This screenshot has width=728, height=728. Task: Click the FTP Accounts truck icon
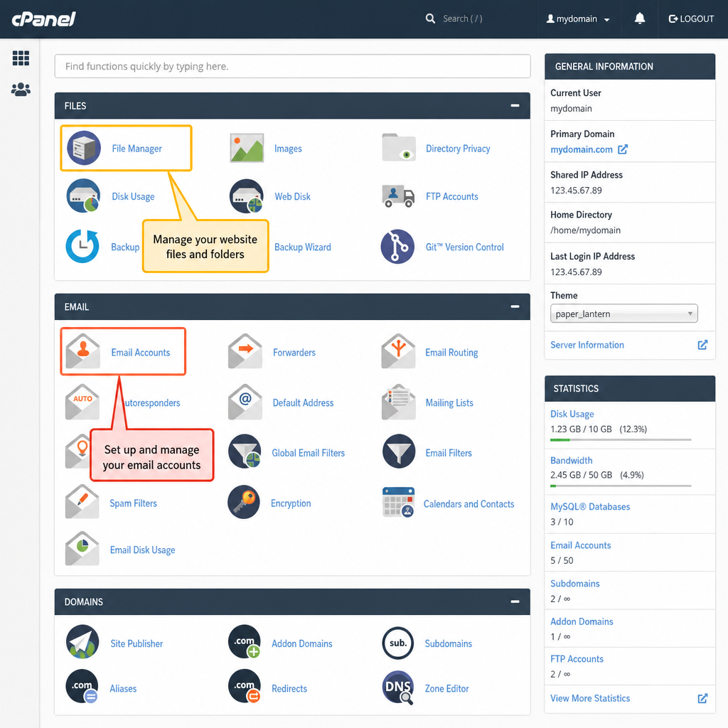click(x=398, y=196)
